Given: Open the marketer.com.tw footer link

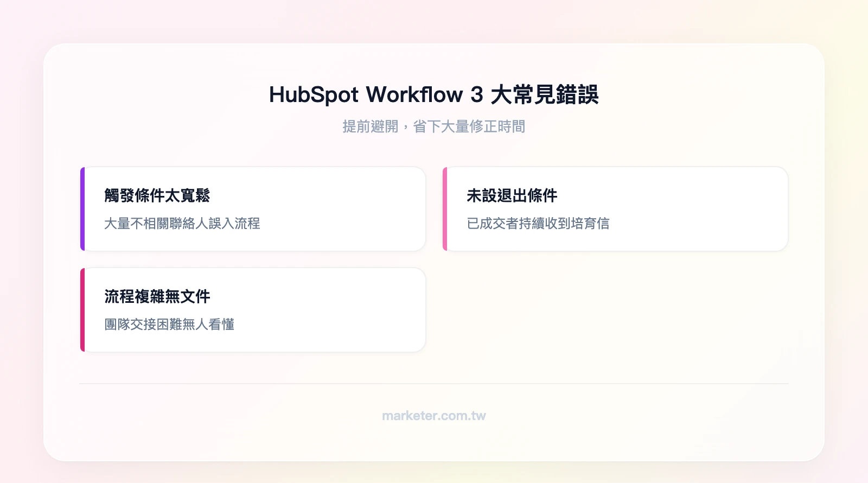Looking at the screenshot, I should (x=434, y=416).
